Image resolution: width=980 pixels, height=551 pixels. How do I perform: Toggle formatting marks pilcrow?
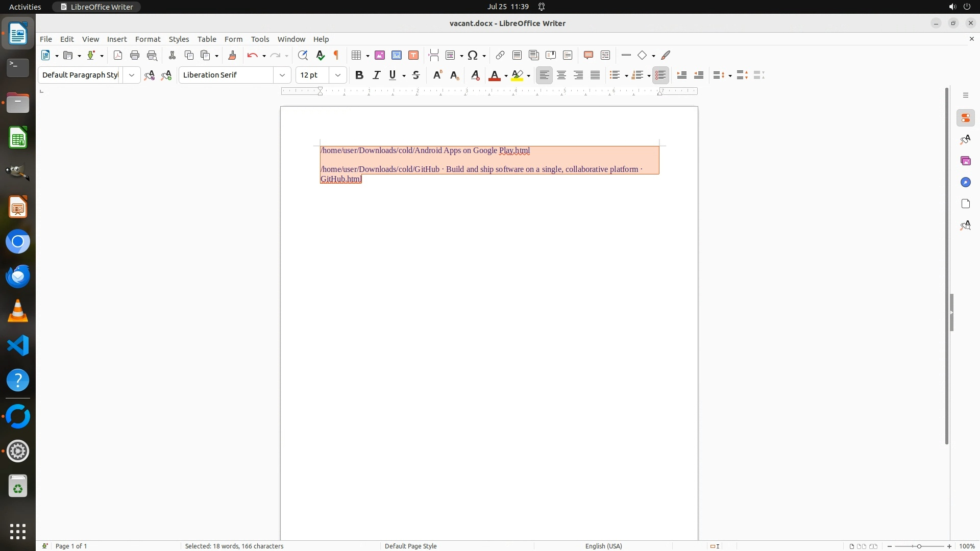[336, 55]
